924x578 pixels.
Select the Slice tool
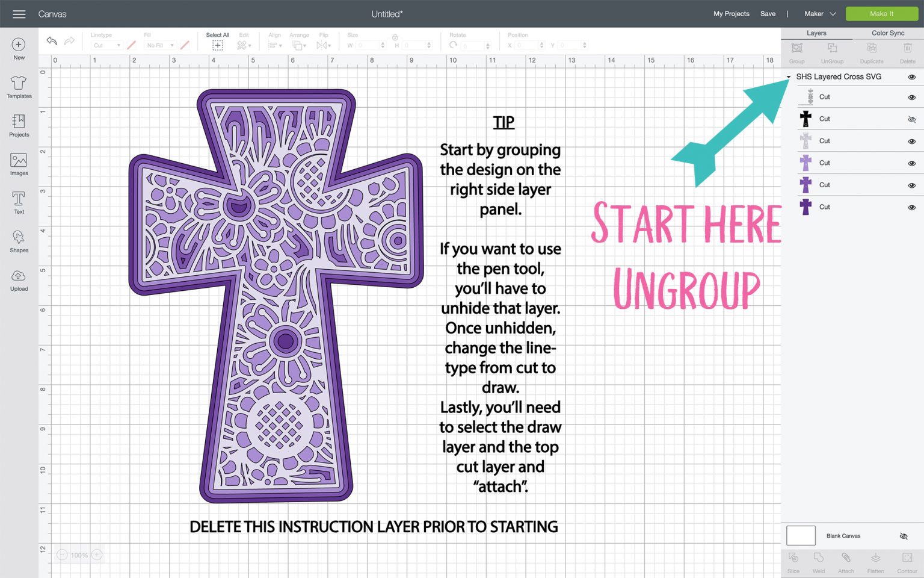tap(793, 561)
